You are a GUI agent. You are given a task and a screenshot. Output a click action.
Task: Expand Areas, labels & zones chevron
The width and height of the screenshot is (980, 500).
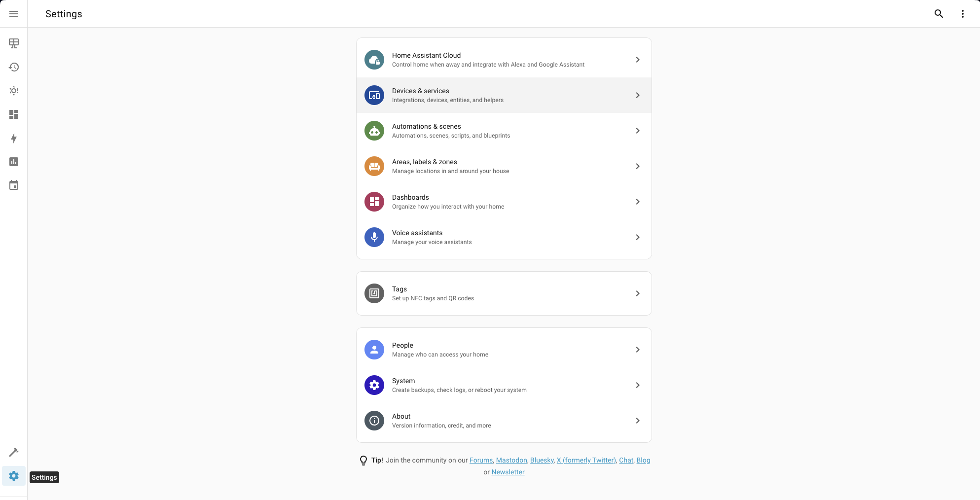pos(638,166)
